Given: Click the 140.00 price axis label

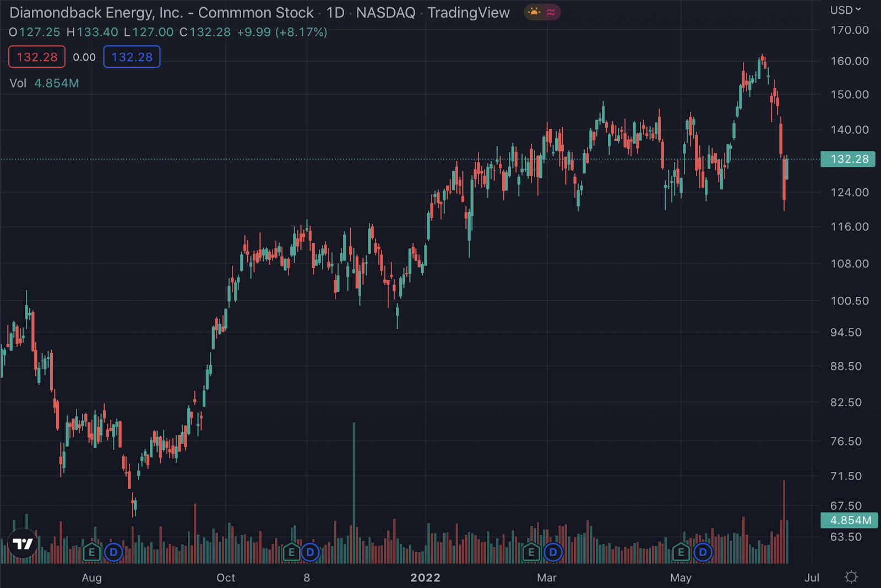Looking at the screenshot, I should 850,130.
